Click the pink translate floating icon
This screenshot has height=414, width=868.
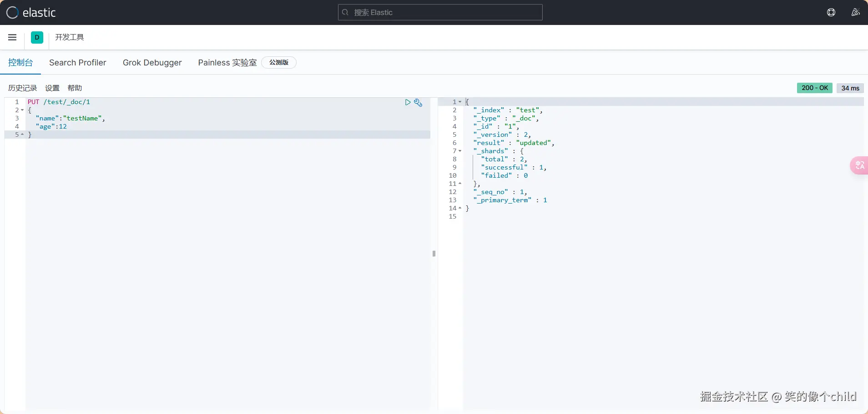pyautogui.click(x=859, y=165)
